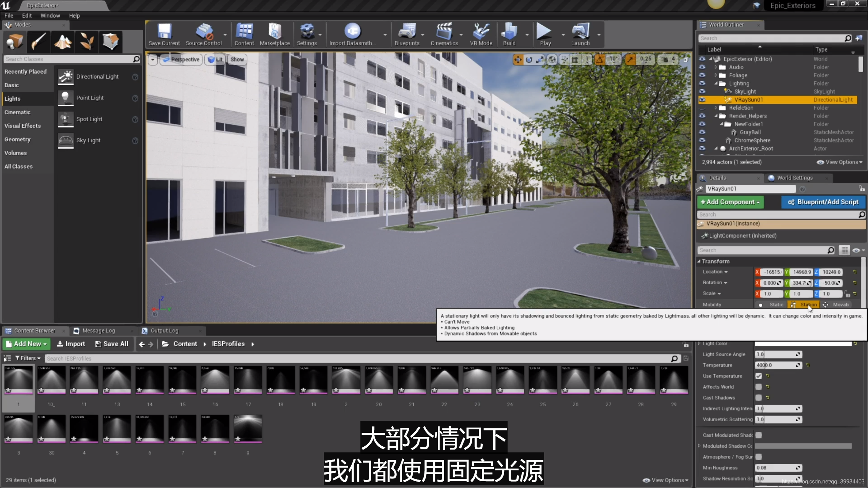Enable the Cast Shadows checkbox
The width and height of the screenshot is (868, 488).
coord(758,398)
